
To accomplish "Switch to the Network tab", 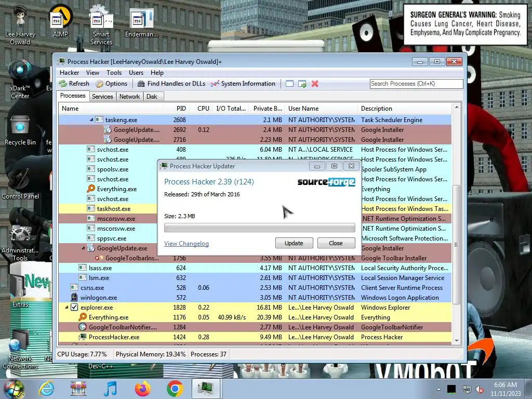I will [129, 96].
